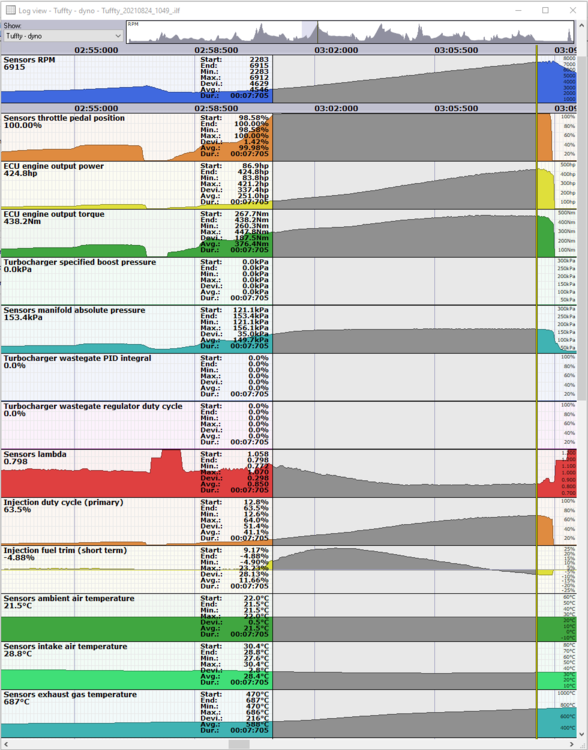The height and width of the screenshot is (750, 588).
Task: Open the Show dropdown 'Tuffty - dyno'
Action: coord(63,36)
